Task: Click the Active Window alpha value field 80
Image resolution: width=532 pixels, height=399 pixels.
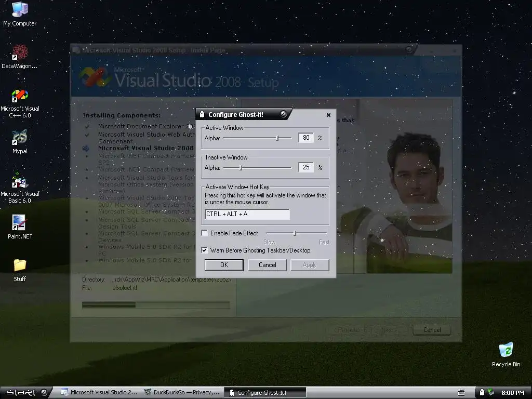Action: tap(306, 138)
